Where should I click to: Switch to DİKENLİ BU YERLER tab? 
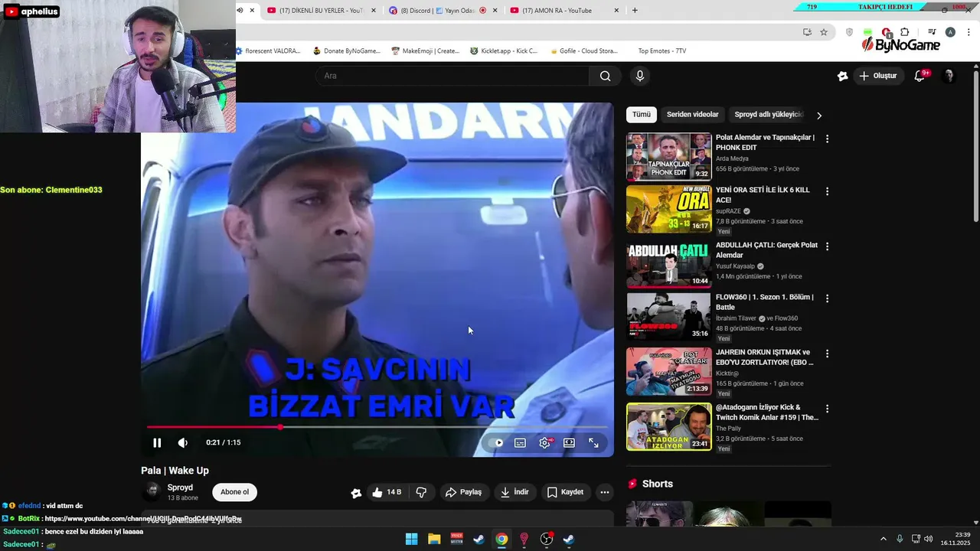tap(322, 11)
